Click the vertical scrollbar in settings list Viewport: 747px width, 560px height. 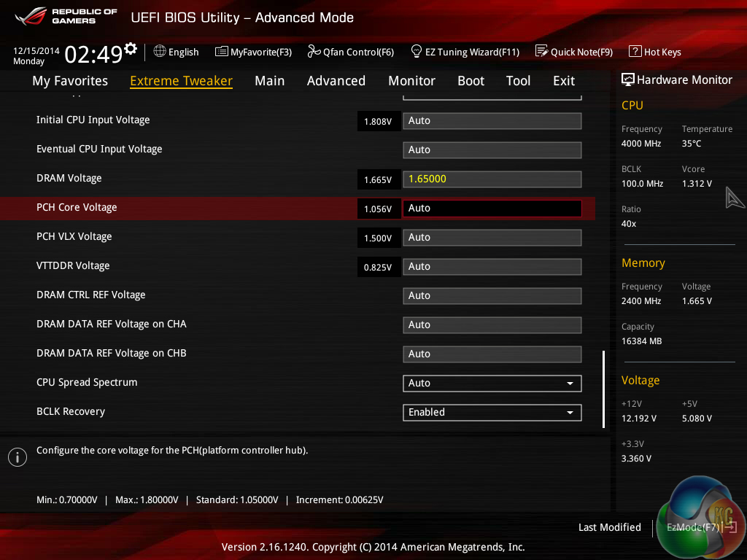coord(603,389)
